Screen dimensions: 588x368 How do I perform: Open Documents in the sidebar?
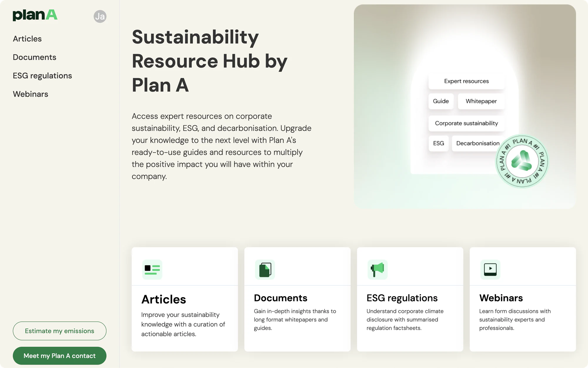(x=34, y=57)
